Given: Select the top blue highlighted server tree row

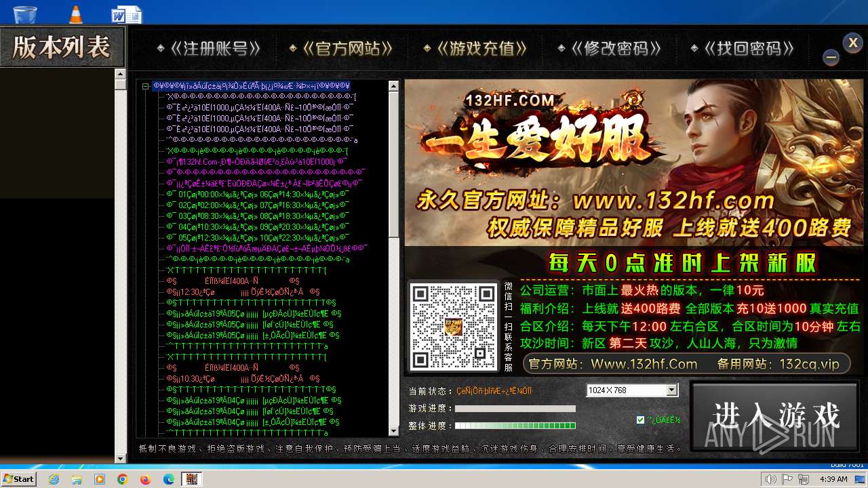Looking at the screenshot, I should point(252,85).
